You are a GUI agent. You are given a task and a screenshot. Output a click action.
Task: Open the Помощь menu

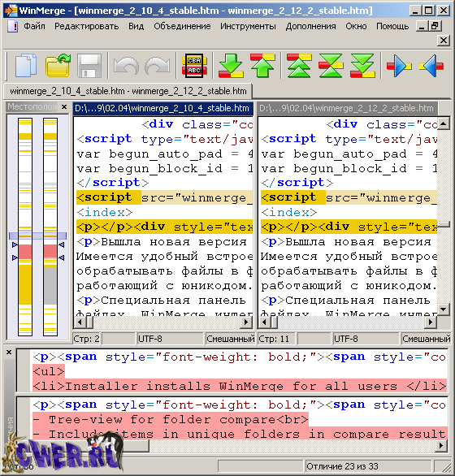(x=392, y=27)
